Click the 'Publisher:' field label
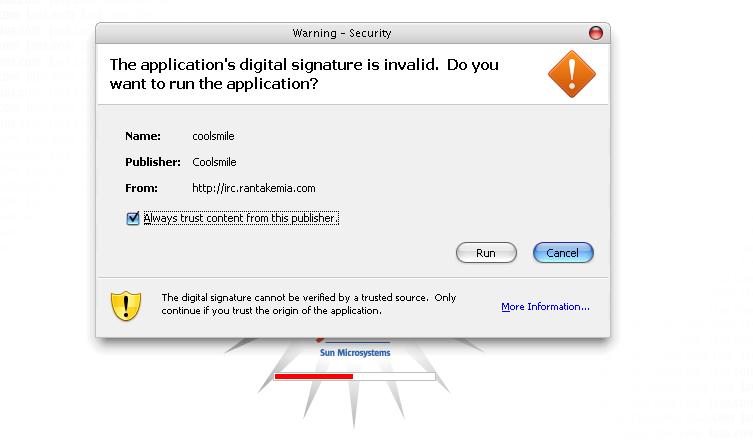This screenshot has height=442, width=753. point(152,162)
